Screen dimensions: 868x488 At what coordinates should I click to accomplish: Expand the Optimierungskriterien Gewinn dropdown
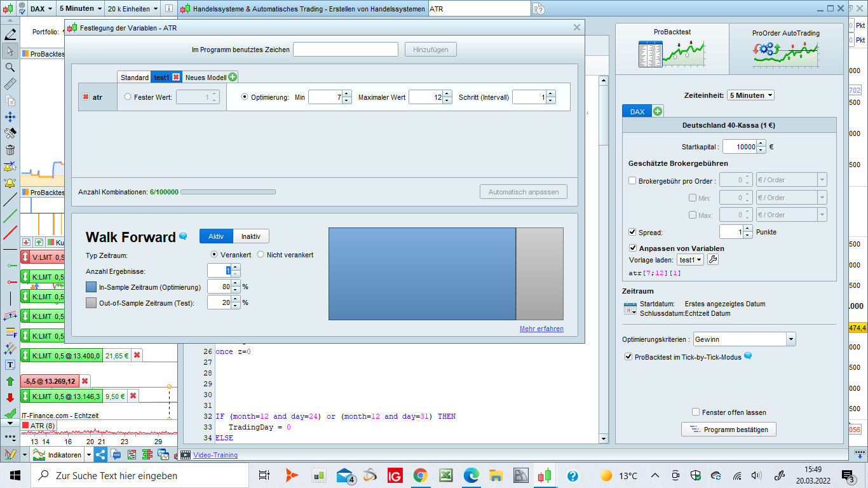(790, 339)
